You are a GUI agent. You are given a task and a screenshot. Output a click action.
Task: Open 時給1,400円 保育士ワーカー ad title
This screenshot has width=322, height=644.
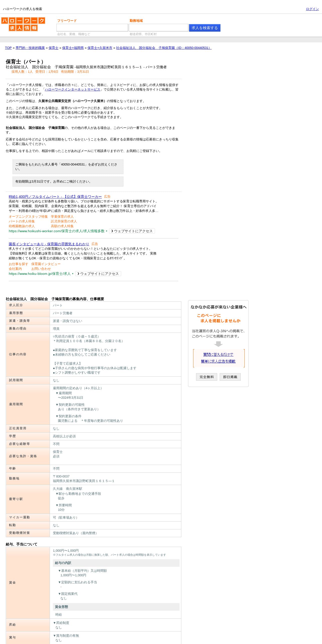click(x=55, y=197)
